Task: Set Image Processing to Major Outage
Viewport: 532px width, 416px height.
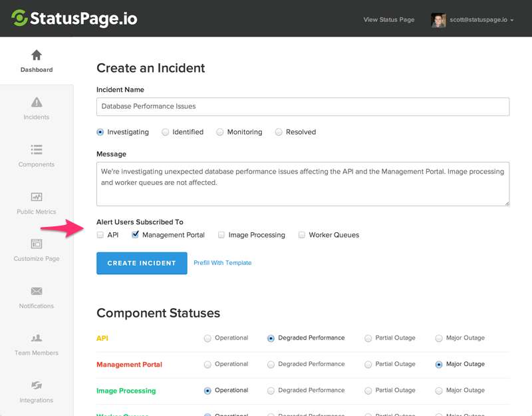Action: [x=439, y=391]
